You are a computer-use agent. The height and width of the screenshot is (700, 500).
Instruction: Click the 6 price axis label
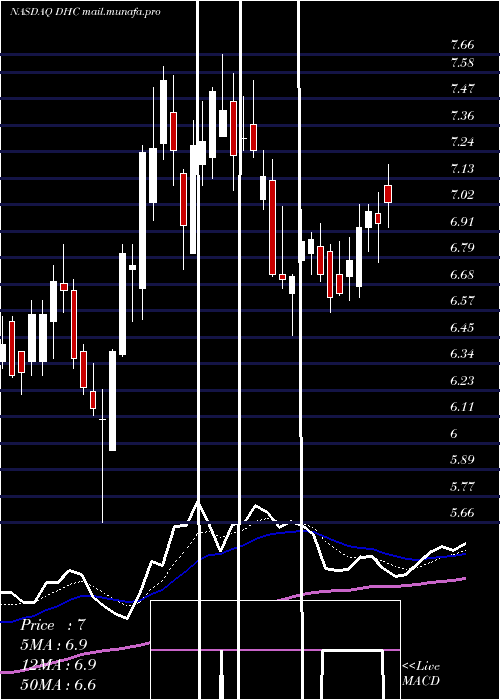pyautogui.click(x=454, y=433)
